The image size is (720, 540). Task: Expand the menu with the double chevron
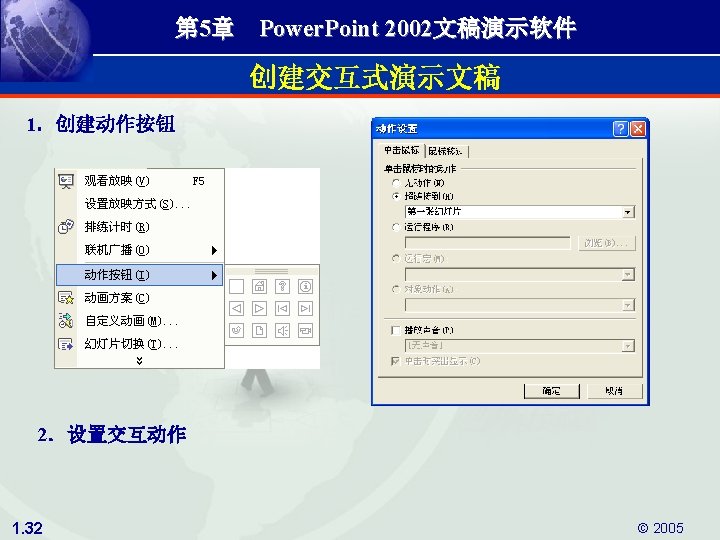pos(140,361)
